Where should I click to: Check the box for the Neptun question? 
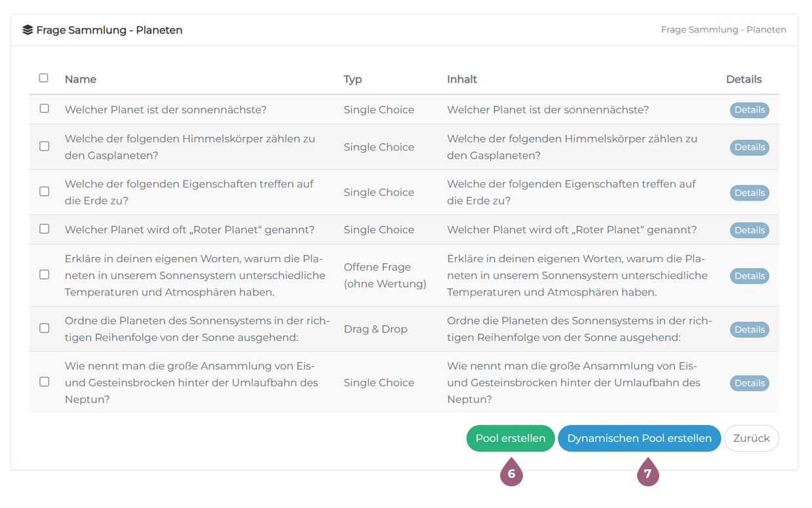45,381
